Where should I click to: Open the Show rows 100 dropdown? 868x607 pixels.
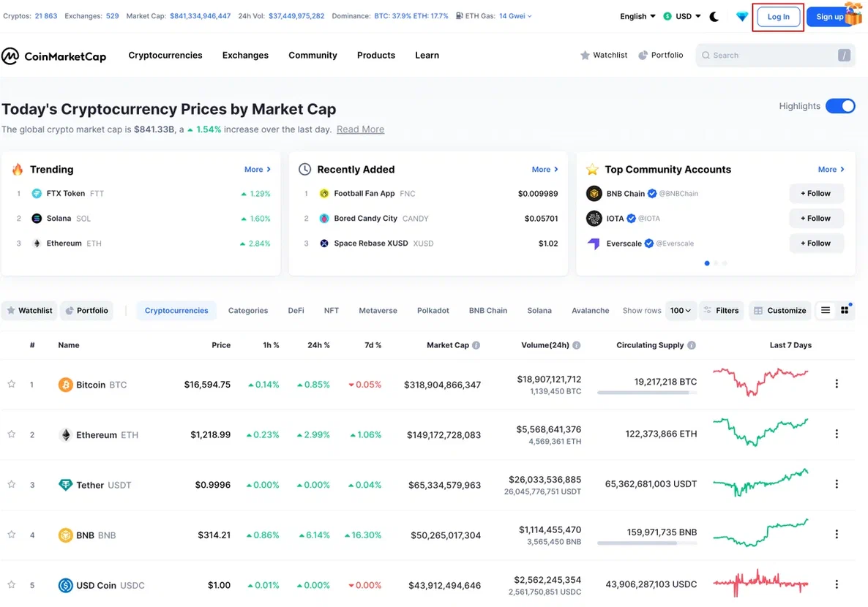click(681, 311)
